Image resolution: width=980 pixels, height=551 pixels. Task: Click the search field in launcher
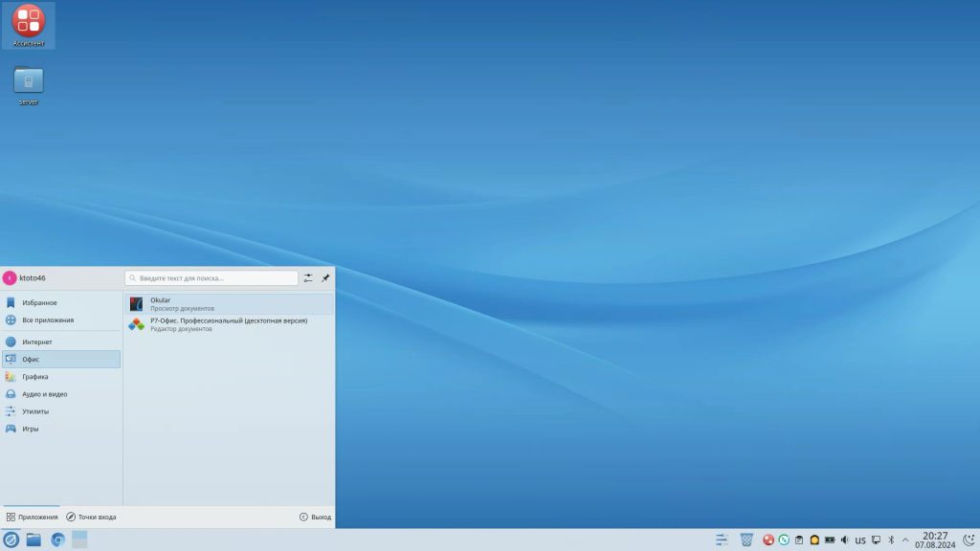tap(212, 278)
